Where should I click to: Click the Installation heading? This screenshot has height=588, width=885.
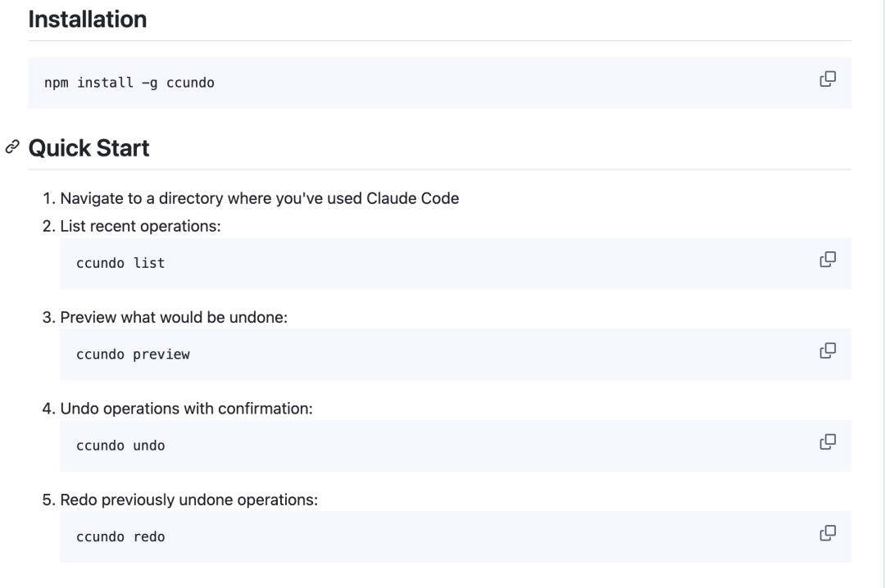pos(88,19)
